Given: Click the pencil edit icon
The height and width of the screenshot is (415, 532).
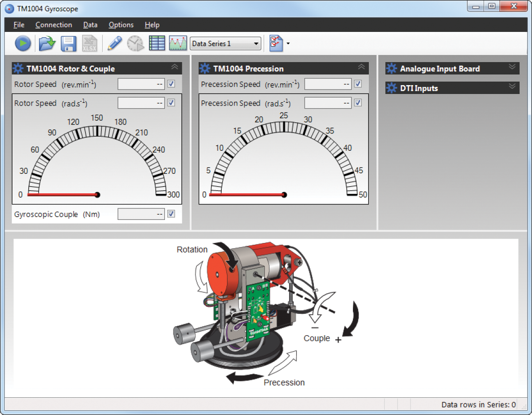Looking at the screenshot, I should pyautogui.click(x=114, y=43).
